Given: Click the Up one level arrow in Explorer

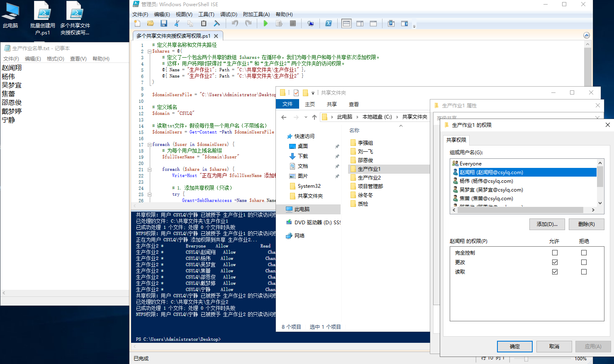Looking at the screenshot, I should [x=314, y=117].
